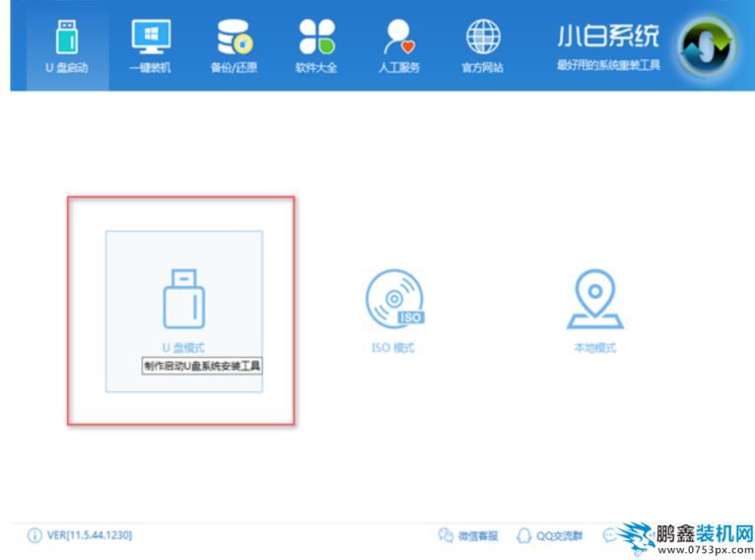Click the version info icon

[x=34, y=535]
